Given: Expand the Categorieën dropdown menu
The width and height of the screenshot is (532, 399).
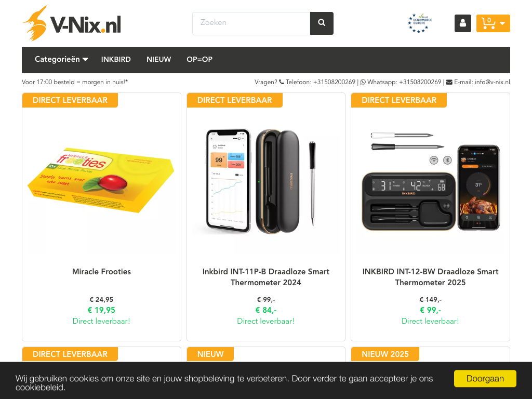Looking at the screenshot, I should point(61,59).
